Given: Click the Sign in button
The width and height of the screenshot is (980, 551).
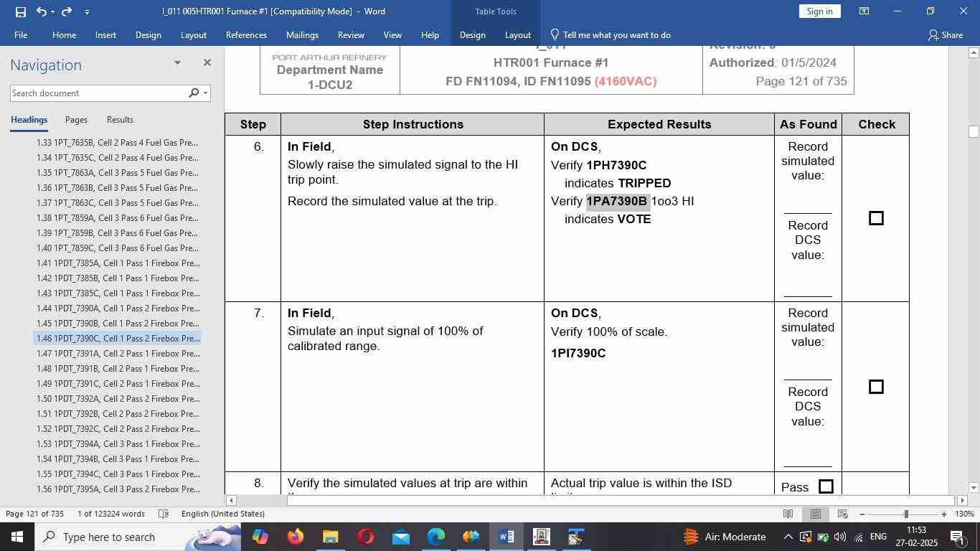Looking at the screenshot, I should pos(819,11).
